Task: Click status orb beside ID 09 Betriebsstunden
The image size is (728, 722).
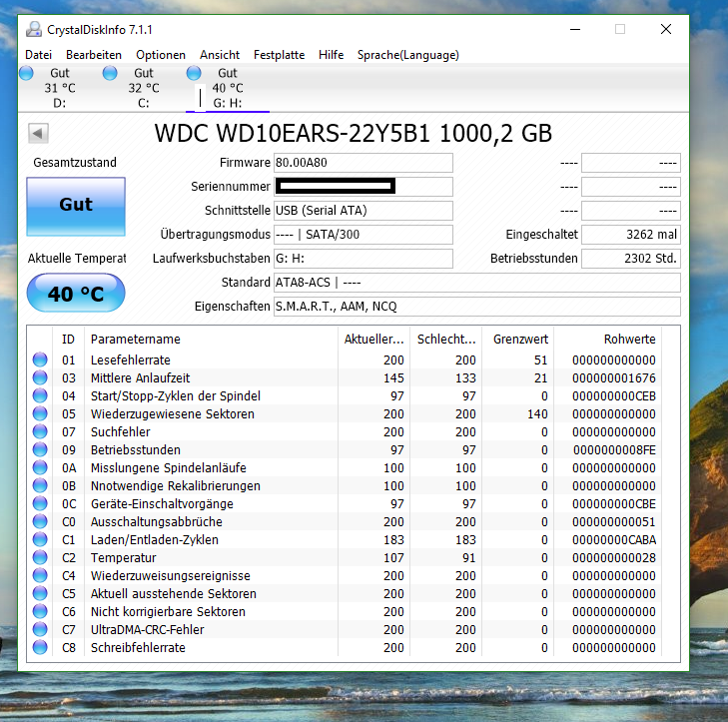Action: click(40, 449)
